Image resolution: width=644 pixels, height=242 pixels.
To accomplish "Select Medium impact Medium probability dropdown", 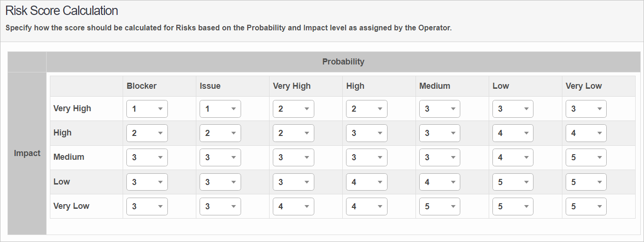I will [x=440, y=157].
